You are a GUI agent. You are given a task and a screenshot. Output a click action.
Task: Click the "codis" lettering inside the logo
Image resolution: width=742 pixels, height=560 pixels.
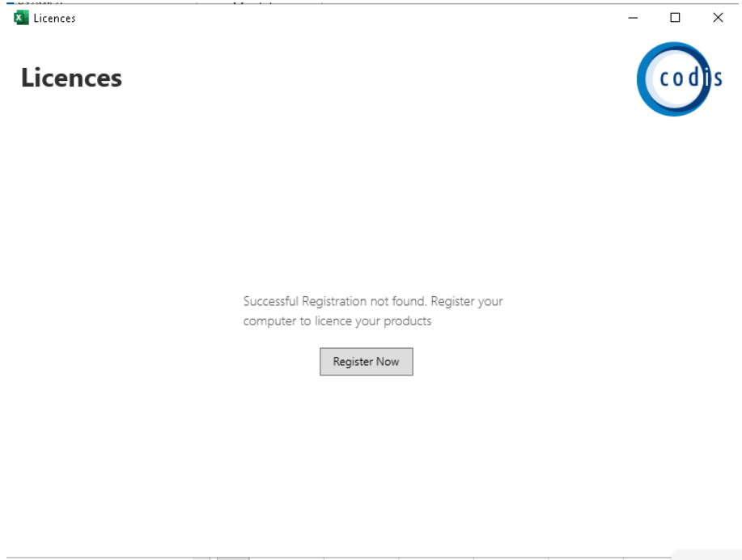click(691, 77)
